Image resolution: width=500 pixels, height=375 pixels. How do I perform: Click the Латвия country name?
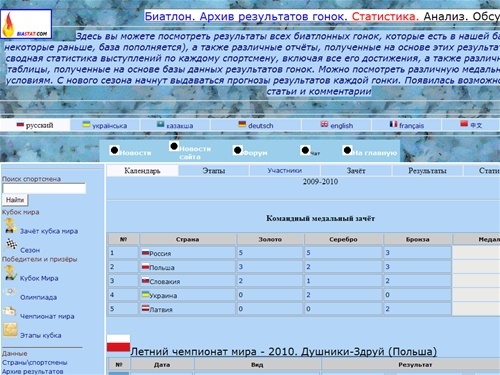click(x=161, y=310)
